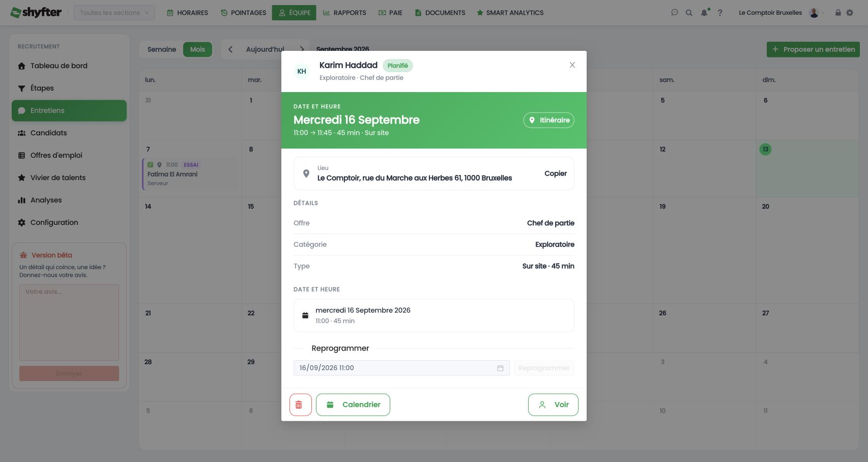Open date picker calendar icon in Reprogrammer field
The image size is (868, 462).
tap(500, 368)
